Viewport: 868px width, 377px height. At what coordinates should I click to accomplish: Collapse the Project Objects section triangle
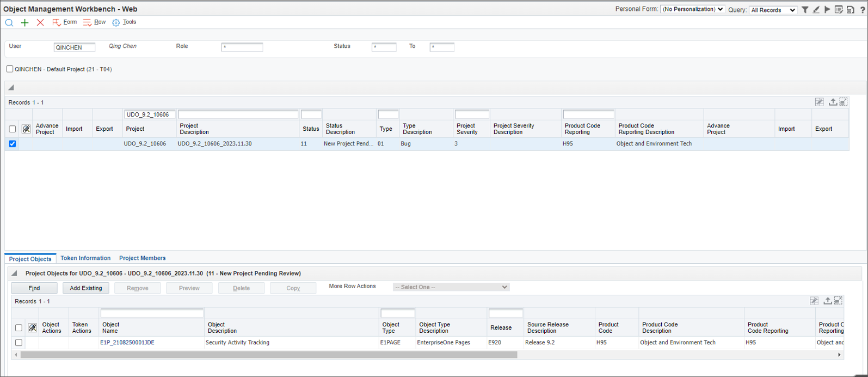coord(15,273)
